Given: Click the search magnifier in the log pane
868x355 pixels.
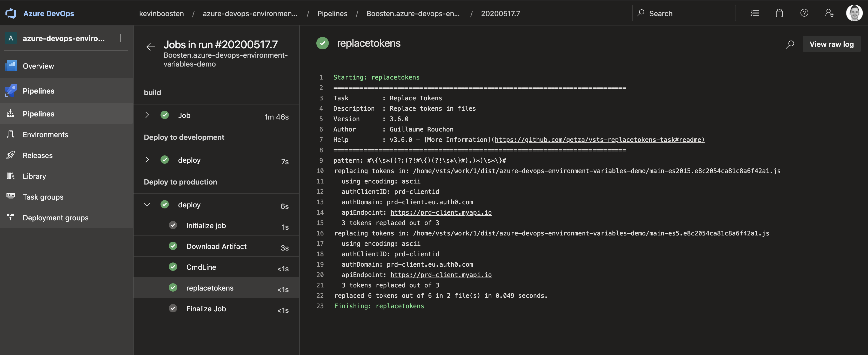Looking at the screenshot, I should click(x=790, y=44).
